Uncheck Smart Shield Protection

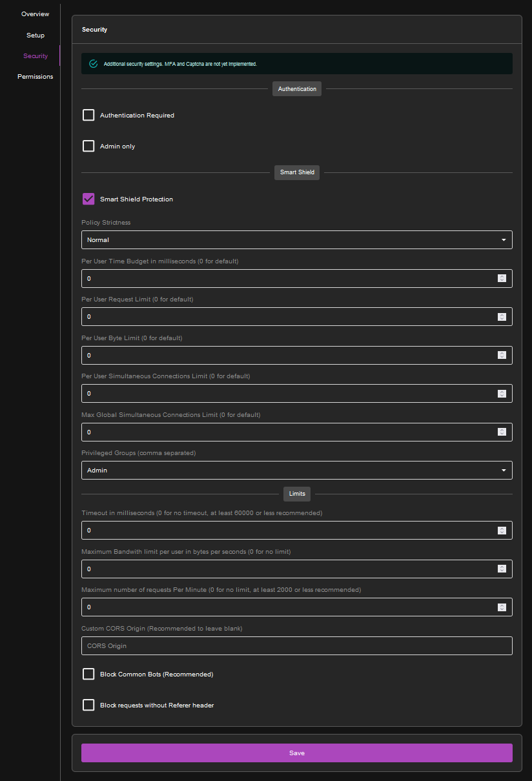pyautogui.click(x=88, y=199)
